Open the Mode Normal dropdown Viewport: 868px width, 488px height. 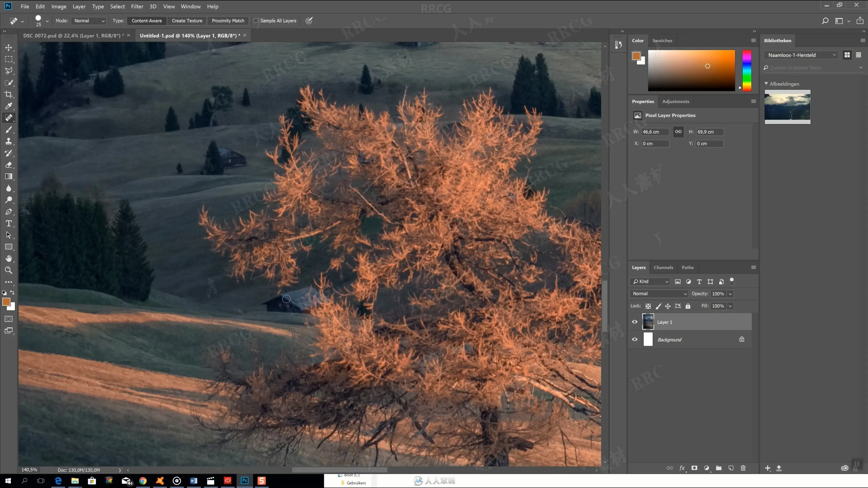coord(89,21)
